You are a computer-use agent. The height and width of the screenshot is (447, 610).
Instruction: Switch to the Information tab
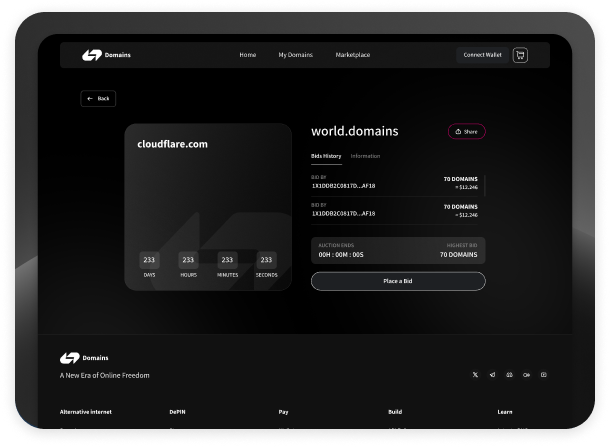(365, 156)
